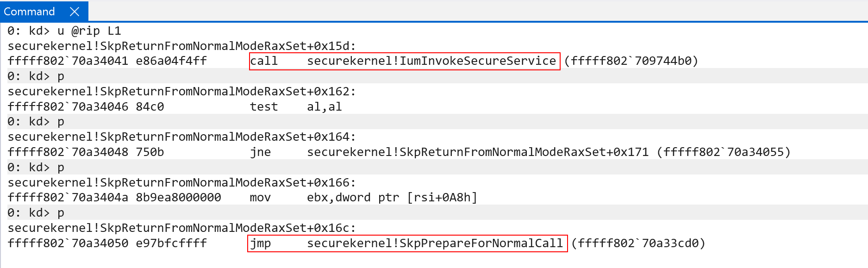Click address (fffff802`709744b0) after call
The width and height of the screenshot is (868, 268).
[631, 61]
